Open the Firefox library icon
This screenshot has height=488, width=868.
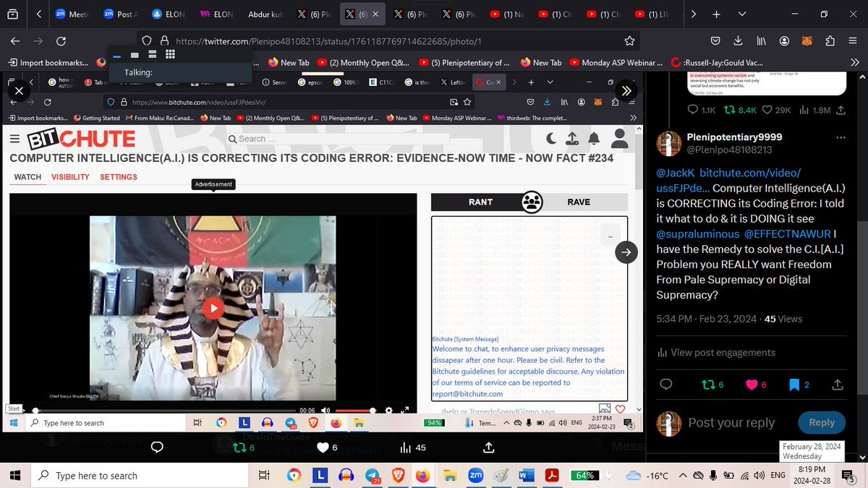(x=761, y=41)
